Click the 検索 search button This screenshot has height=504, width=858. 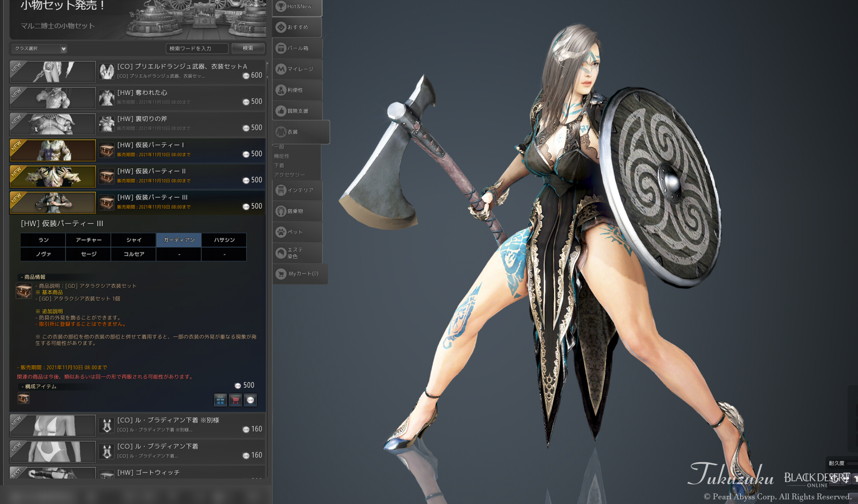pyautogui.click(x=248, y=48)
